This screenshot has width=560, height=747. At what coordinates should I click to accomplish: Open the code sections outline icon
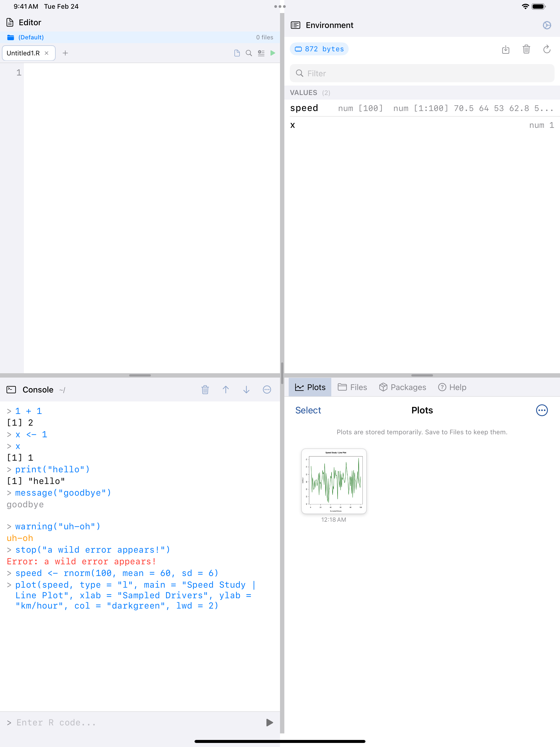[x=261, y=53]
